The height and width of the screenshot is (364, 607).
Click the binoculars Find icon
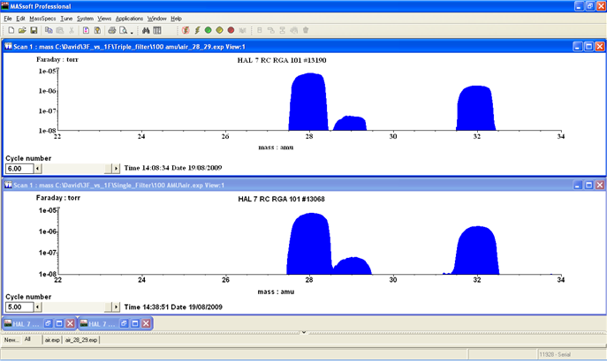[144, 30]
